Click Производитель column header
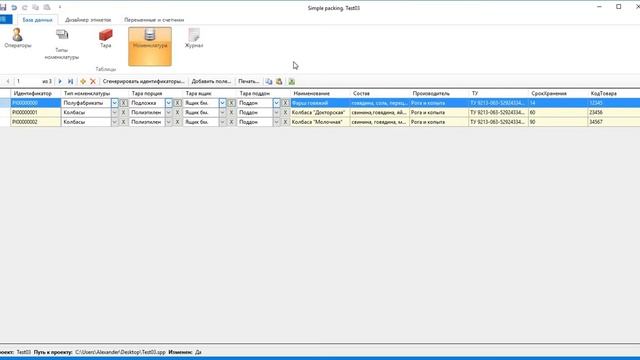This screenshot has height=360, width=640. pos(439,93)
